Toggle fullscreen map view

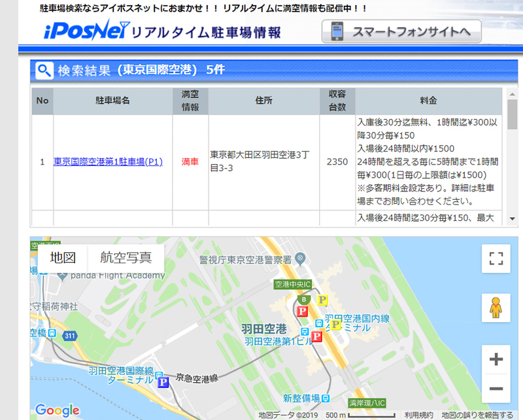[496, 259]
